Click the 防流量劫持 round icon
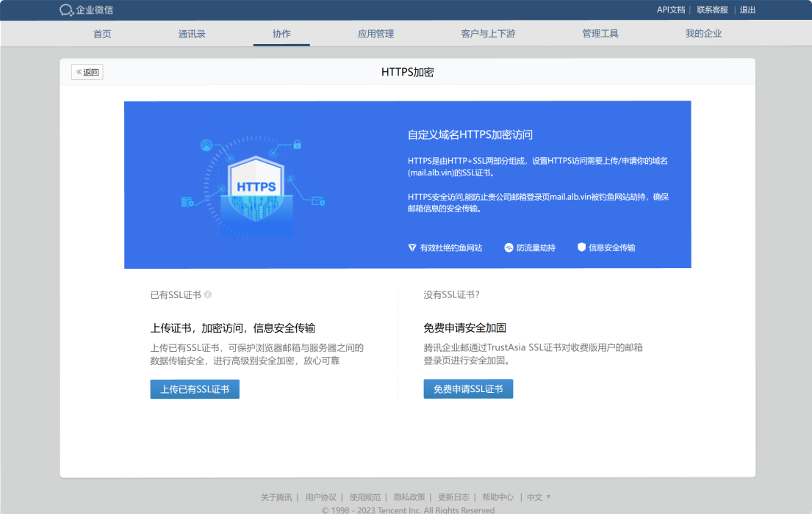 [509, 247]
